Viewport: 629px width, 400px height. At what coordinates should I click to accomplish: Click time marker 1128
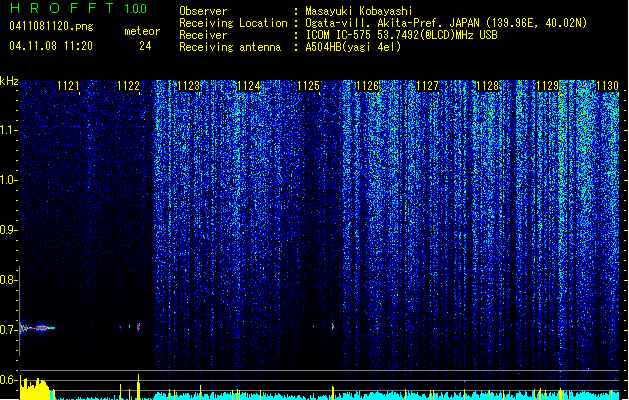click(488, 86)
